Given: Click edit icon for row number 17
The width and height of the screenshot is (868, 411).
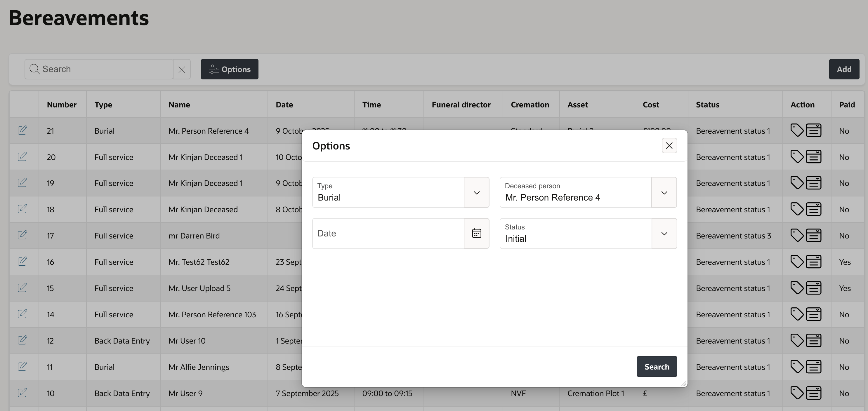Looking at the screenshot, I should pos(22,235).
